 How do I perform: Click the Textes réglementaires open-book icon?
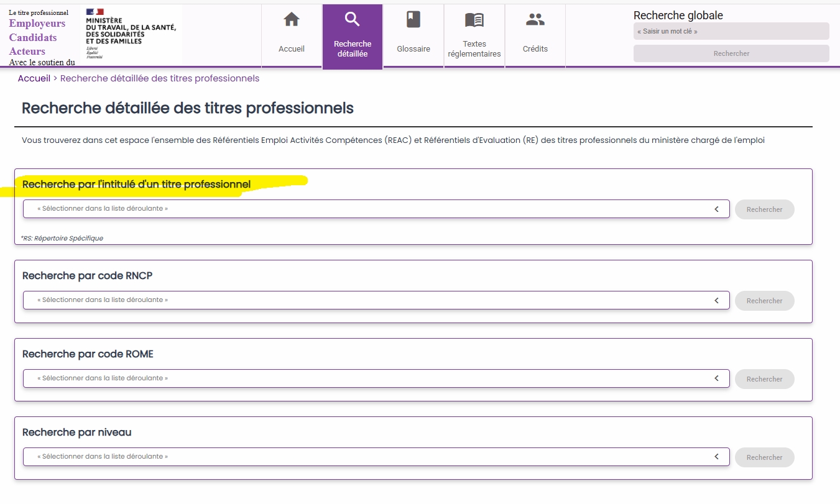tap(474, 20)
